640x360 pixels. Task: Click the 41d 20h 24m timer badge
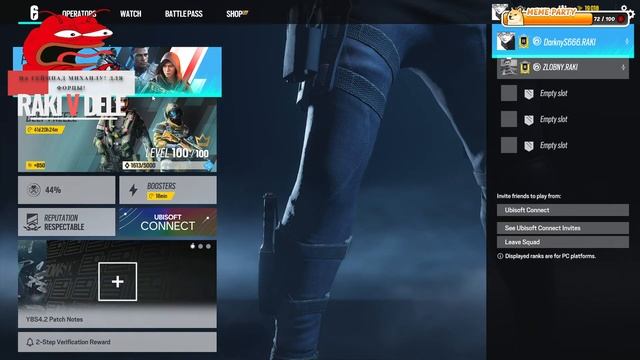45,130
